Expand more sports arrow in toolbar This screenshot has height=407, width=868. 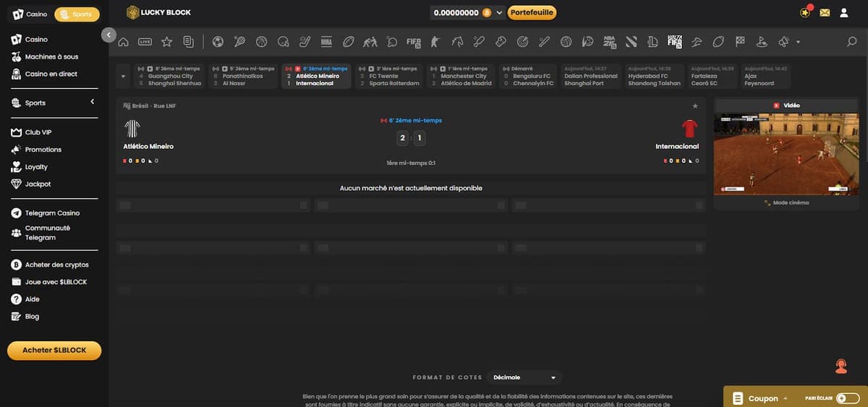point(798,42)
